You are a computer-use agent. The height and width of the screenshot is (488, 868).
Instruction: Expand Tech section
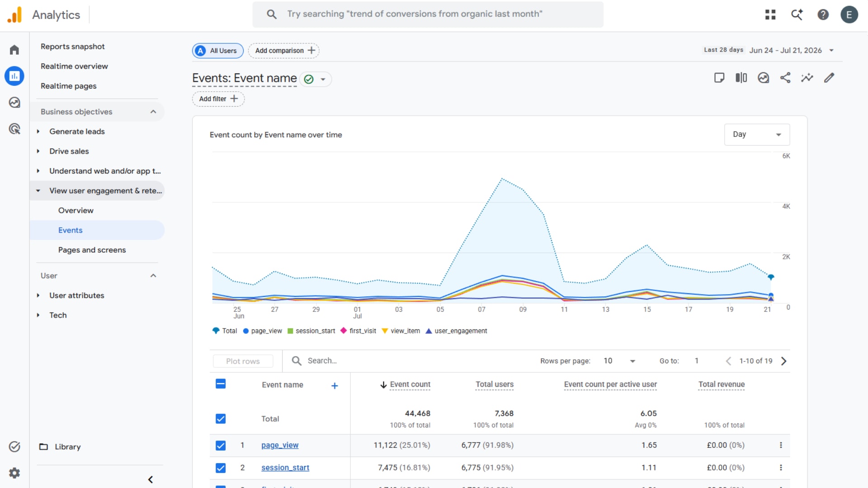[38, 315]
